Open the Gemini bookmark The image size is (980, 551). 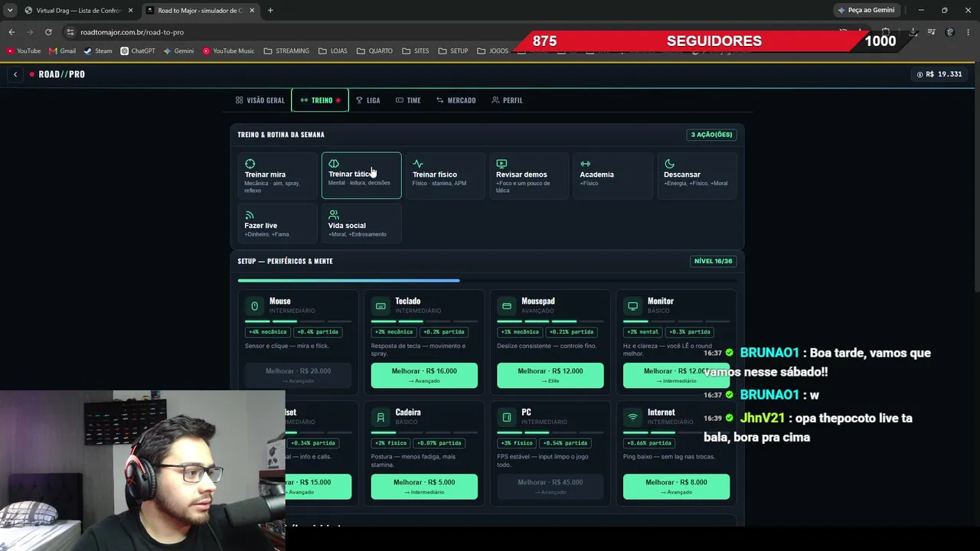[x=178, y=51]
